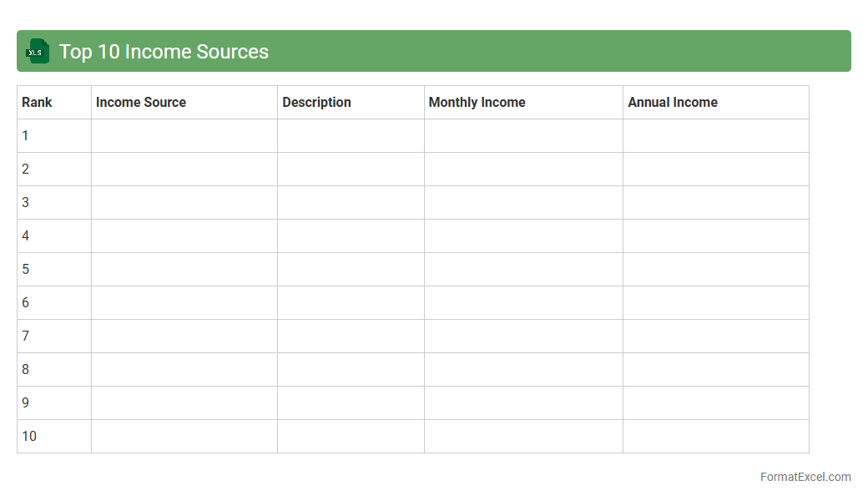Select the Annual Income cell for rank 10
The width and height of the screenshot is (868, 501).
pyautogui.click(x=715, y=436)
